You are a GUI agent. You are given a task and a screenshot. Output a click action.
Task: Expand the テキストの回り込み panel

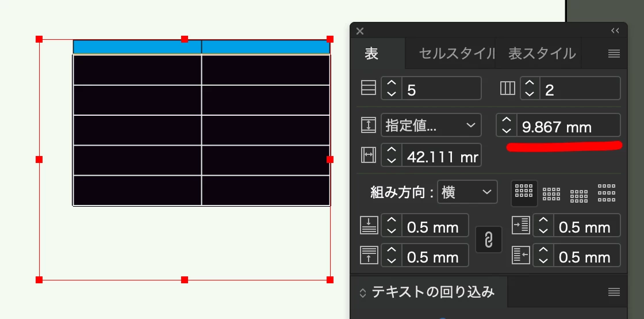363,293
